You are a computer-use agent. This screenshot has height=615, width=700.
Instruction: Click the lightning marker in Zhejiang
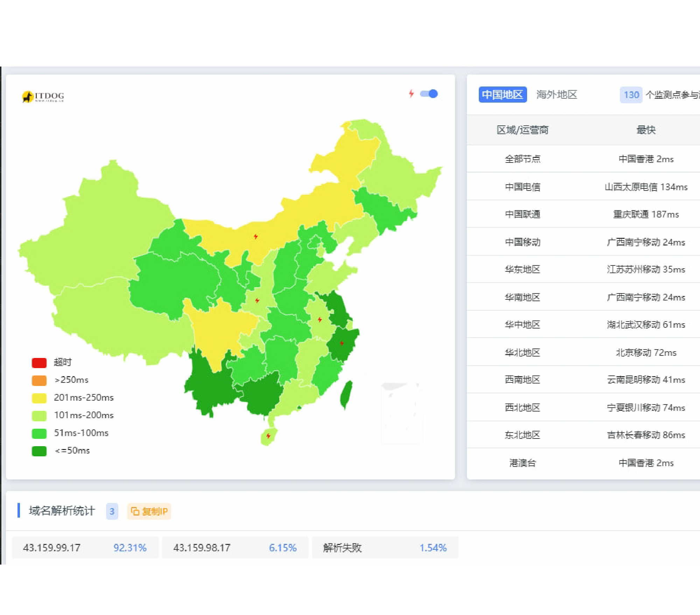[342, 343]
